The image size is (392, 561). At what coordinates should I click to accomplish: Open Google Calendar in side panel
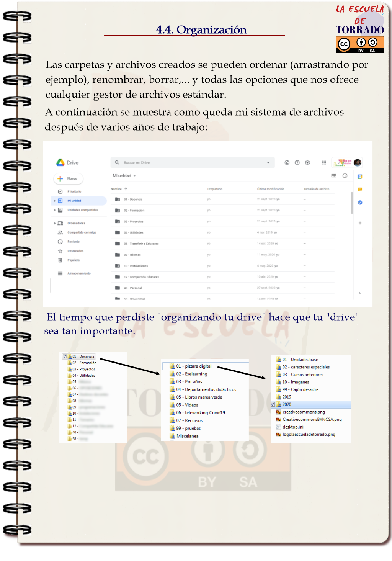point(360,177)
